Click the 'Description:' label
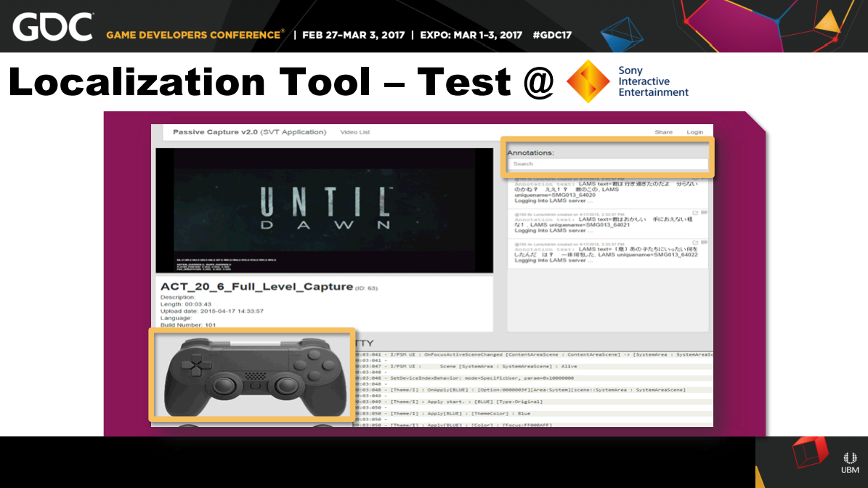The height and width of the screenshot is (488, 868). click(x=178, y=297)
